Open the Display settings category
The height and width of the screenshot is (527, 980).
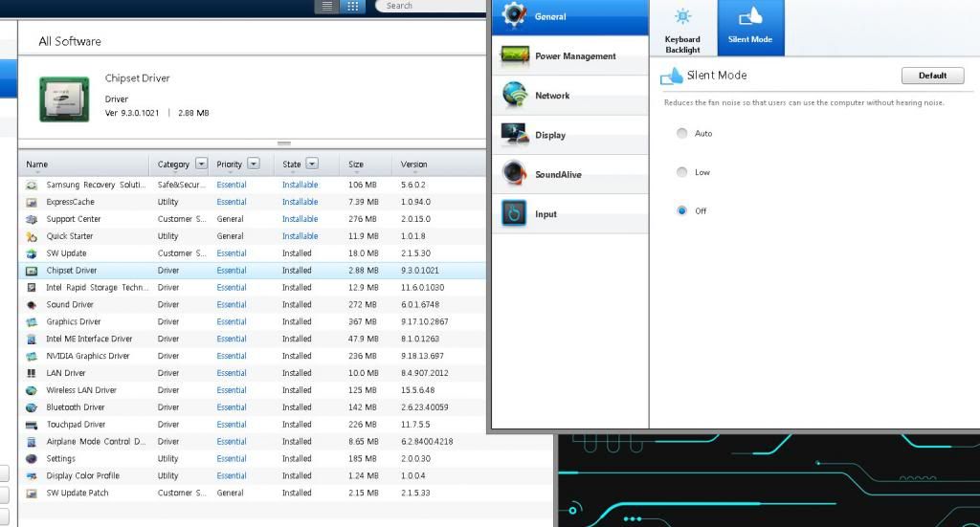[570, 135]
